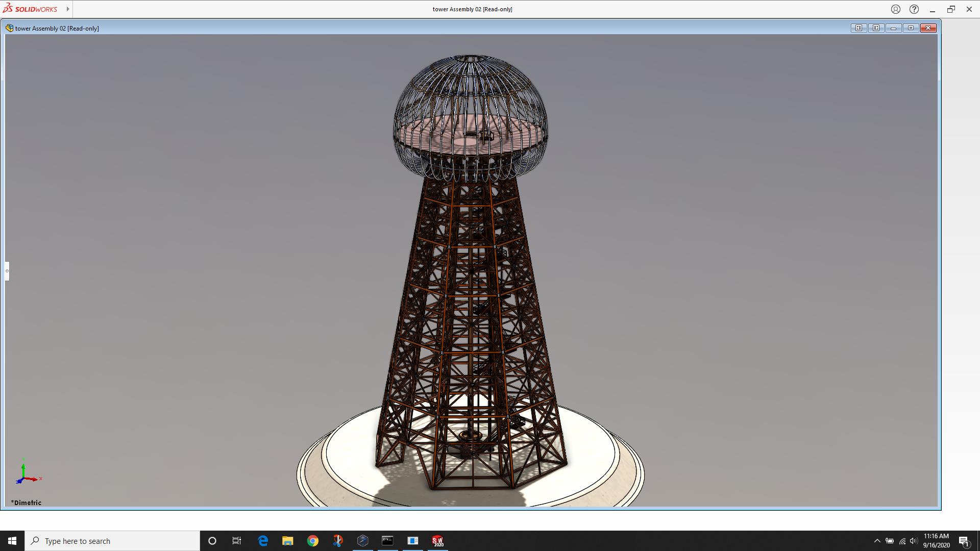The image size is (980, 551).
Task: Open the SolidWorks login user icon
Action: pos(896,9)
